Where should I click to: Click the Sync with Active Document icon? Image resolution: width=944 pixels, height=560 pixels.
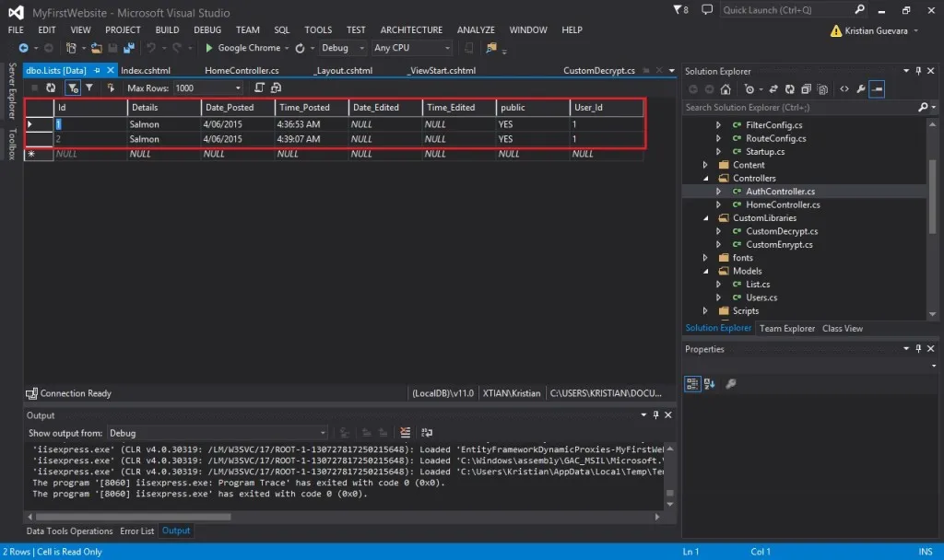click(x=773, y=89)
